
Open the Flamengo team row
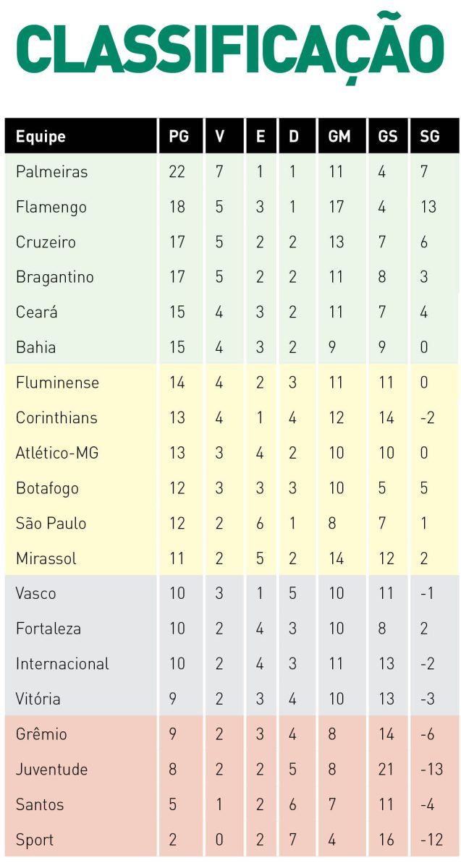click(232, 207)
